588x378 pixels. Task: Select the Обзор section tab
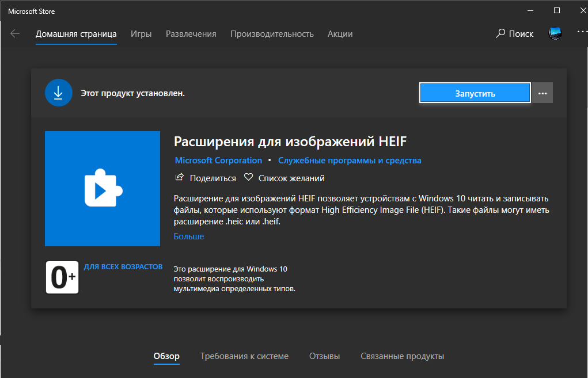pos(166,356)
